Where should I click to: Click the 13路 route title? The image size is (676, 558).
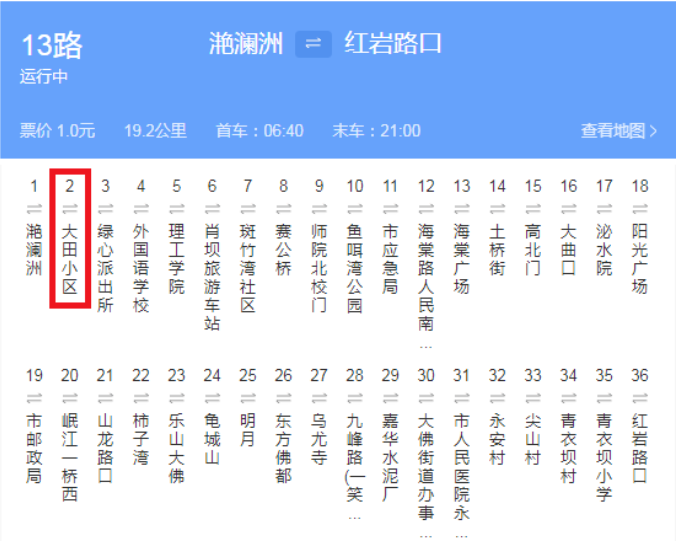point(52,45)
